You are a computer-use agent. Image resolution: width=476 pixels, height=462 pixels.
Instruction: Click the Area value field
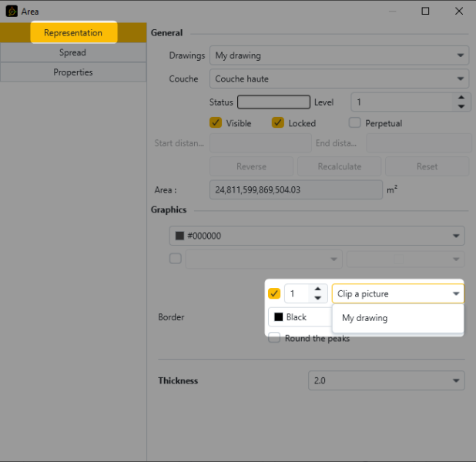point(296,189)
